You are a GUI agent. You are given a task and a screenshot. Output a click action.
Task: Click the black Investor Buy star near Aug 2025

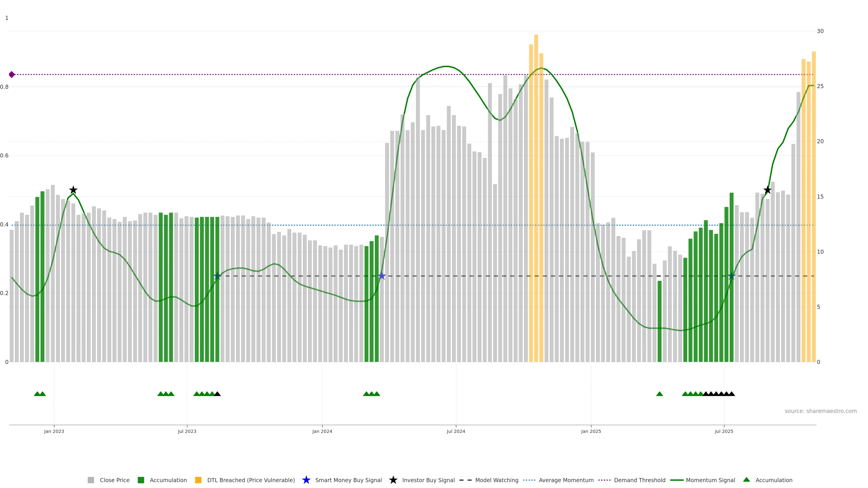767,190
